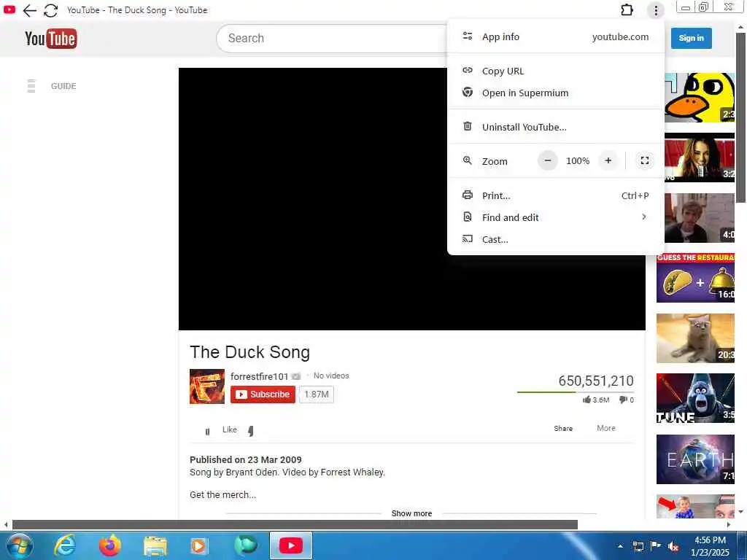Open the gorilla TUNE video thumbnail
Screen dimensions: 747x560
695,398
